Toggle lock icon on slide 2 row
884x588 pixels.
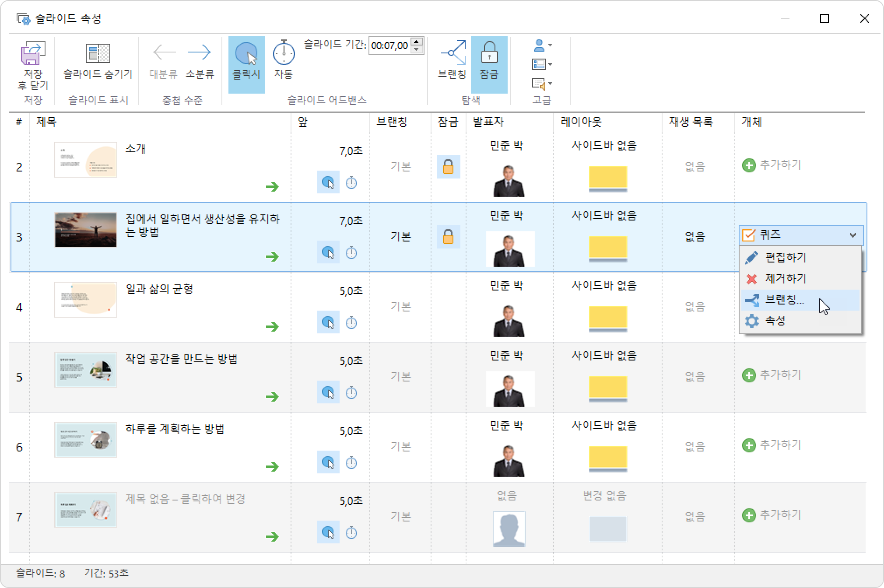tap(448, 167)
